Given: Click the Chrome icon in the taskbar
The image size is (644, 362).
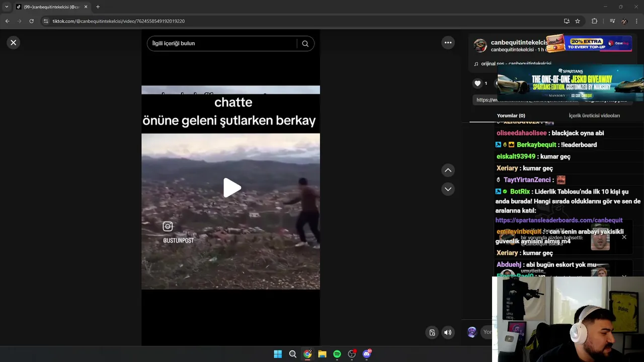Looking at the screenshot, I should (307, 354).
